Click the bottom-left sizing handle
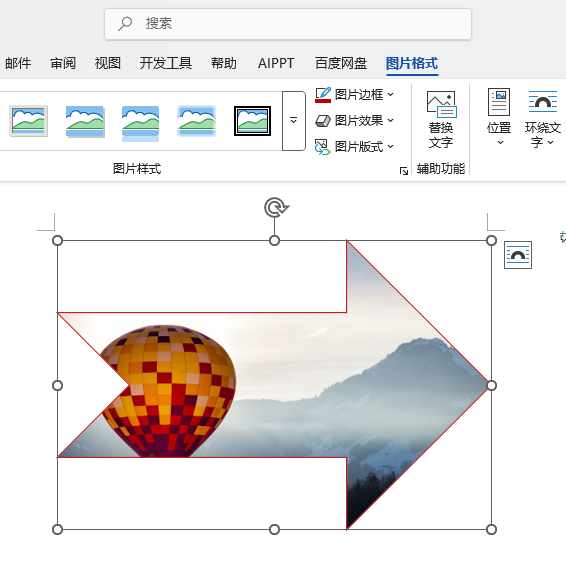This screenshot has height=570, width=566. tap(57, 530)
